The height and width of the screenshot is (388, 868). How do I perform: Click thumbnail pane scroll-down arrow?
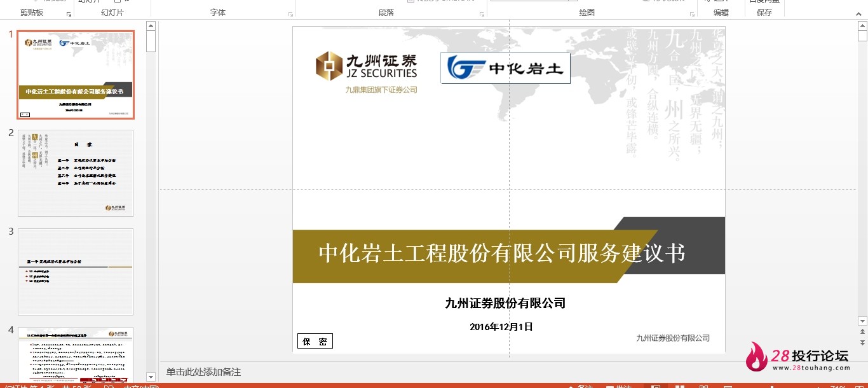tap(151, 377)
